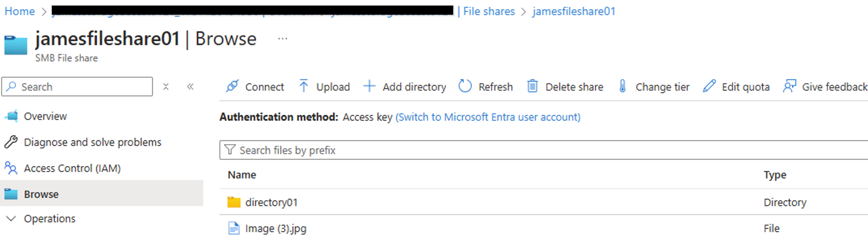Click the Edit quota pencil icon

tap(709, 86)
